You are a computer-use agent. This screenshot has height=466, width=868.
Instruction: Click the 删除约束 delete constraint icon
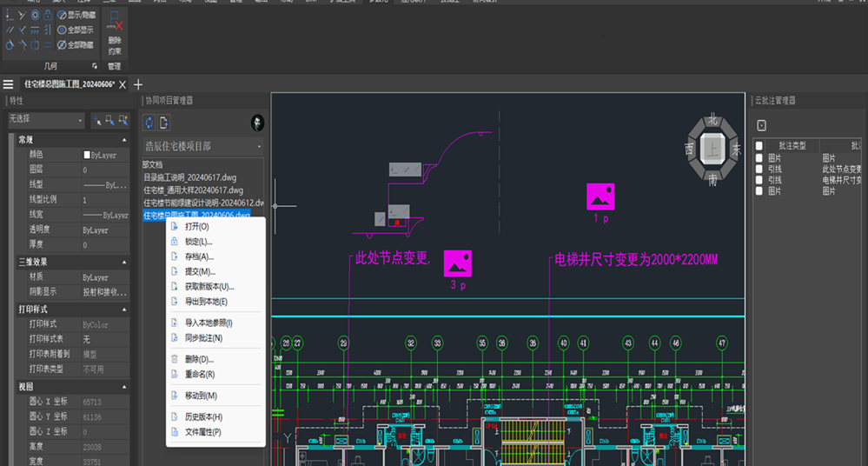pos(115,21)
